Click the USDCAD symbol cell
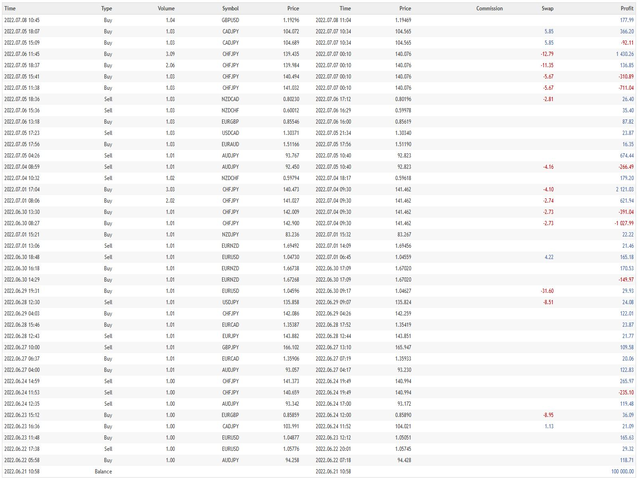 coord(230,133)
